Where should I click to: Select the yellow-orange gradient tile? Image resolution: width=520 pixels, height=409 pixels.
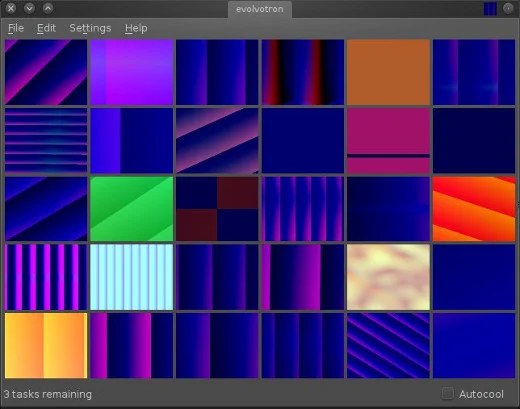pyautogui.click(x=46, y=345)
